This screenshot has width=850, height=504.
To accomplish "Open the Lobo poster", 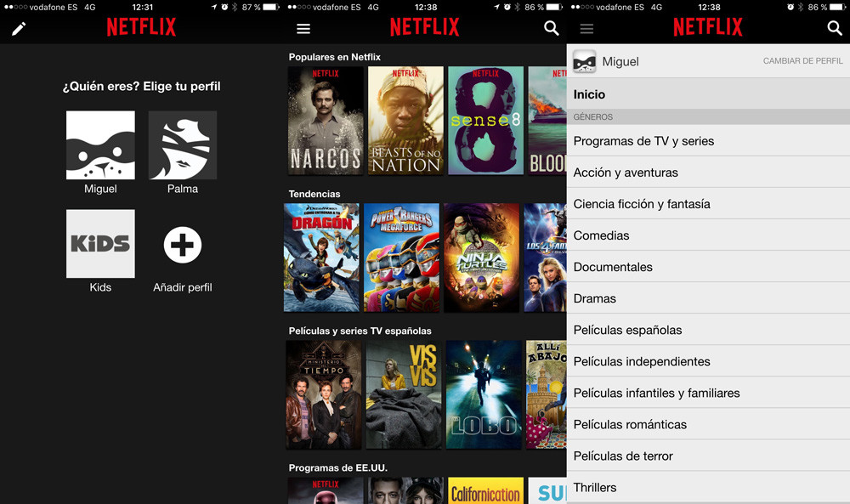I will click(484, 394).
